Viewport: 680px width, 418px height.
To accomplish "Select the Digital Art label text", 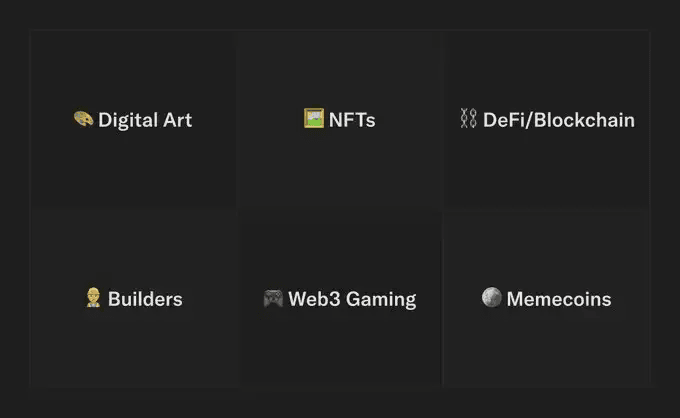I will (145, 120).
